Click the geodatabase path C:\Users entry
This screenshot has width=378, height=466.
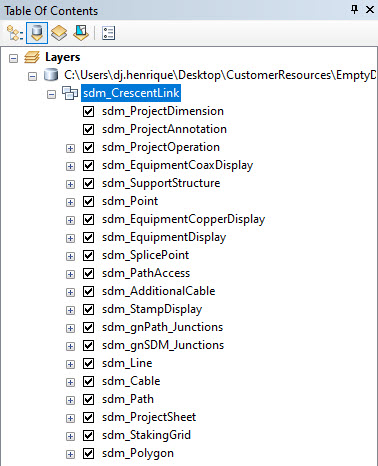click(x=220, y=75)
